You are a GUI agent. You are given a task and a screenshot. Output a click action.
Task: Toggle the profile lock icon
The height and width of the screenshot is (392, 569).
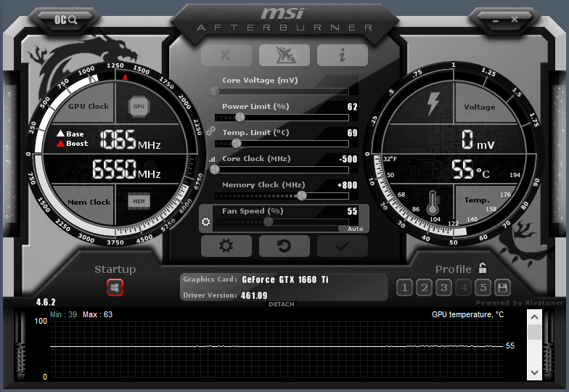[482, 268]
